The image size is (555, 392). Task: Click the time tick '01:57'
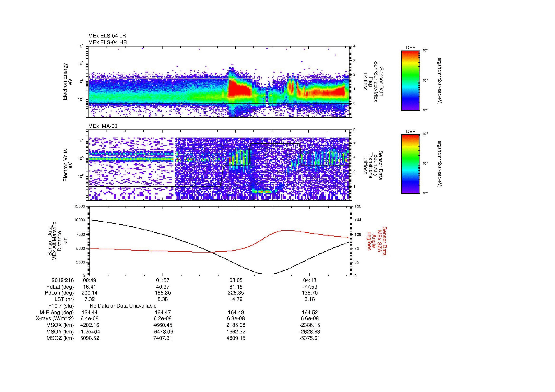point(163,280)
